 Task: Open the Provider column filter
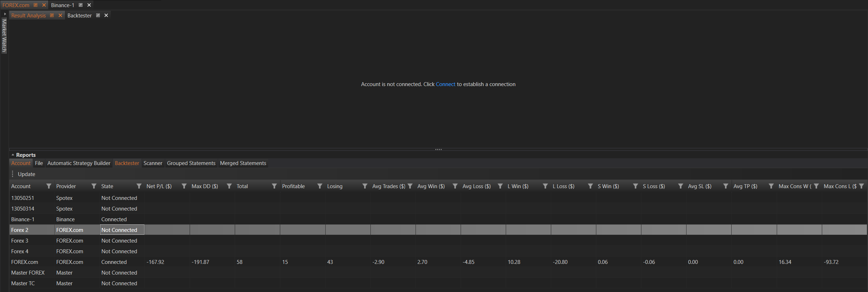tap(94, 186)
